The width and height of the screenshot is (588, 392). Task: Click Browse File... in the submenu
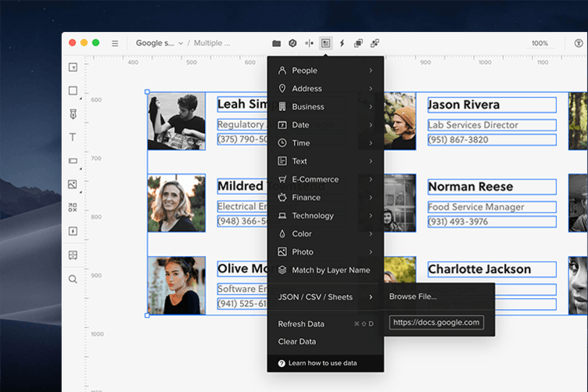413,297
